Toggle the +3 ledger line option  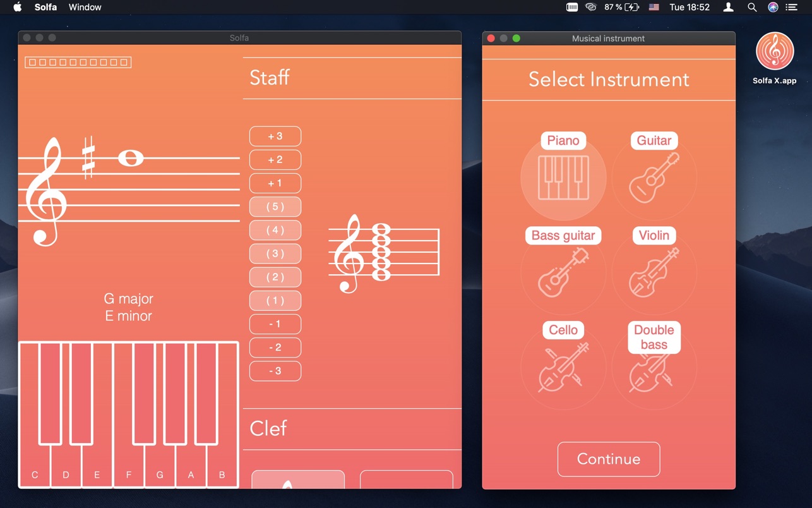[x=275, y=136]
